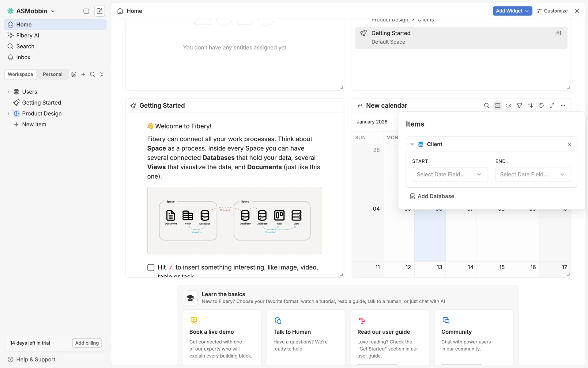Open Fibery AI in the sidebar
Image resolution: width=588 pixels, height=368 pixels.
28,36
